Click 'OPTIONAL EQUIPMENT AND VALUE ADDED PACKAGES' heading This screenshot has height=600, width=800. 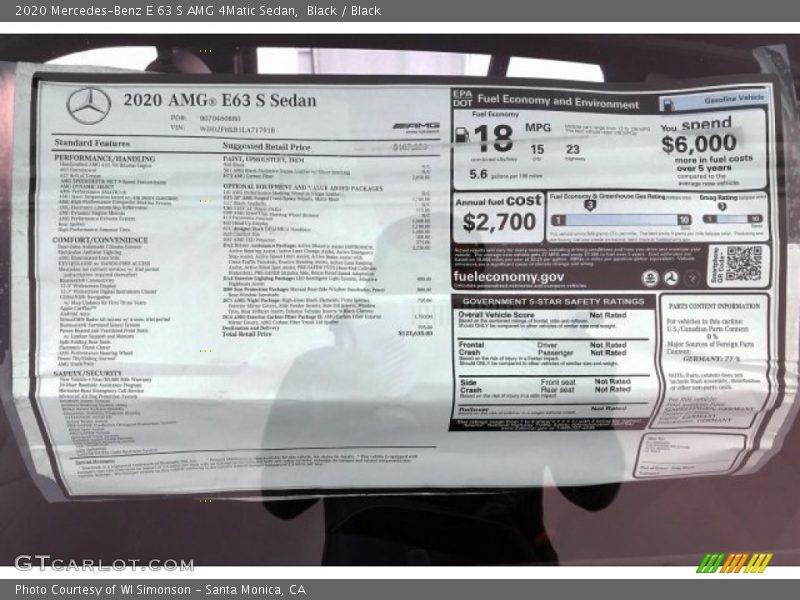[x=303, y=188]
